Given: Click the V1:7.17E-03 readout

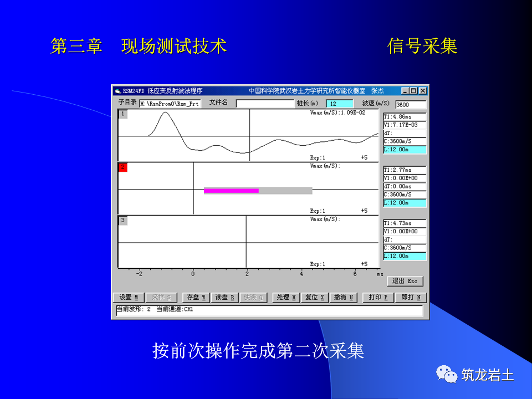Looking at the screenshot, I should click(x=405, y=125).
